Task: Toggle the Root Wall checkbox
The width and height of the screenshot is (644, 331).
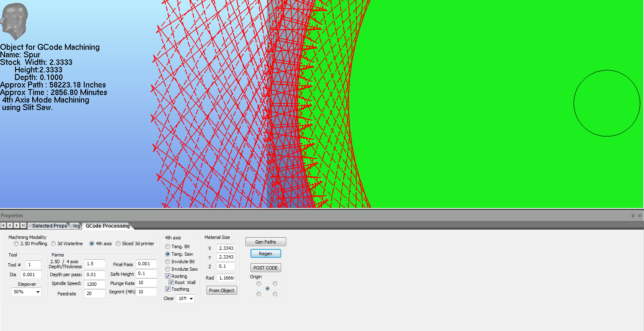Action: (171, 282)
